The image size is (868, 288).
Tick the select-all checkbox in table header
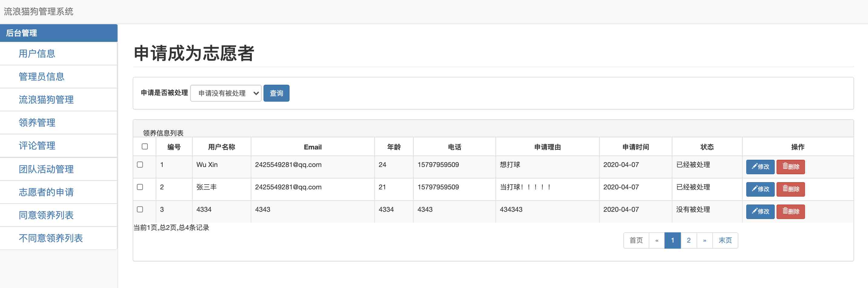(145, 146)
